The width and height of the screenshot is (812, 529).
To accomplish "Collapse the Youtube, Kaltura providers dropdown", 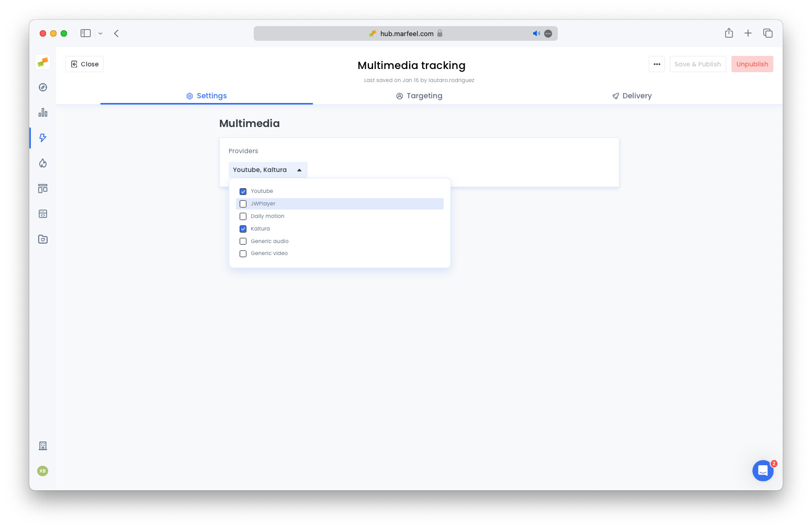I will (x=268, y=169).
